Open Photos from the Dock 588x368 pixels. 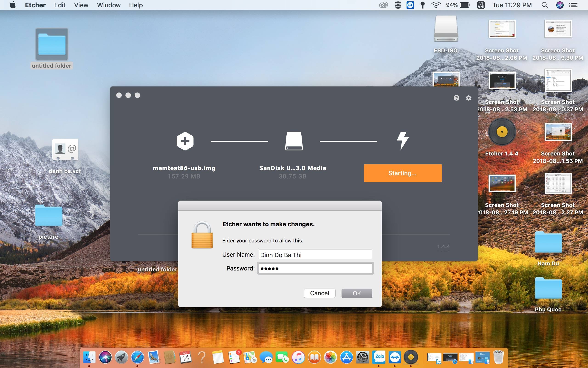(331, 357)
